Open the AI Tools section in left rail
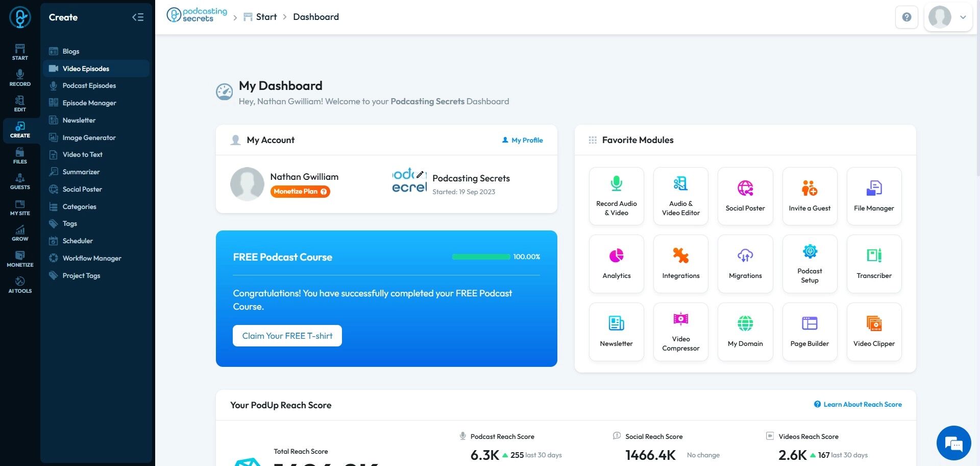This screenshot has height=466, width=980. tap(20, 285)
